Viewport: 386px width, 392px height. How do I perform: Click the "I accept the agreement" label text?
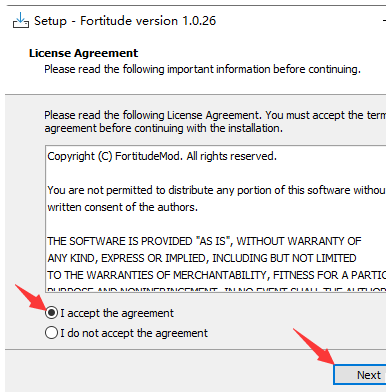tap(117, 313)
